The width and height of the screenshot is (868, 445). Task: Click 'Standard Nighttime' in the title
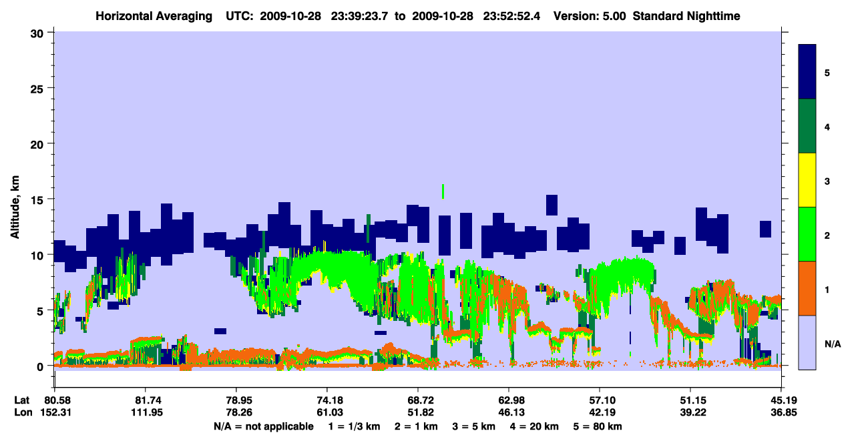tap(686, 16)
